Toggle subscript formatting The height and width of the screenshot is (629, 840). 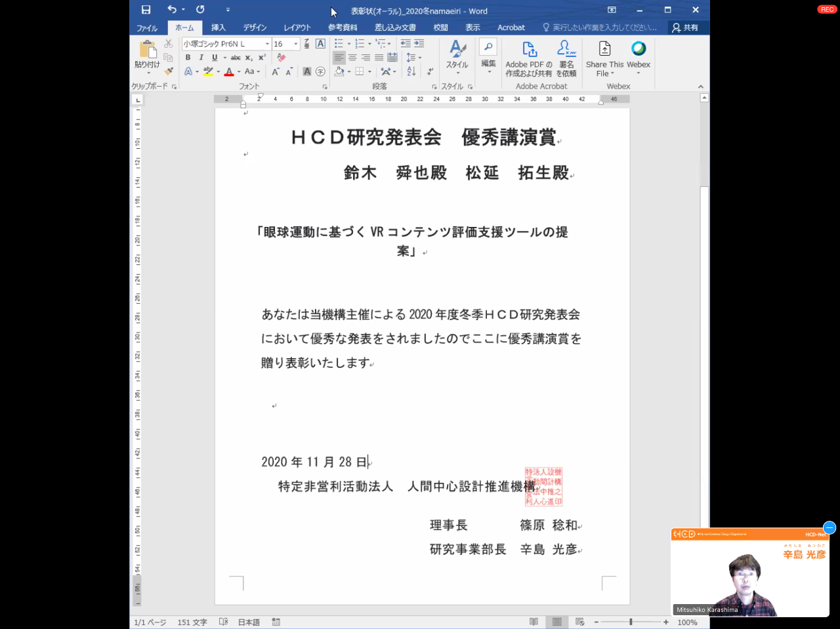point(249,58)
